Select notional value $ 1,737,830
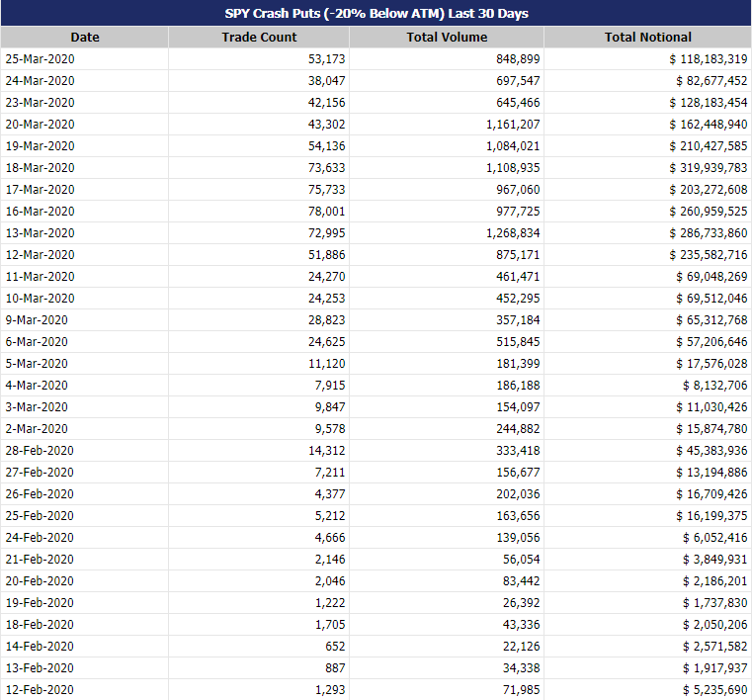This screenshot has height=700, width=752. [x=647, y=602]
